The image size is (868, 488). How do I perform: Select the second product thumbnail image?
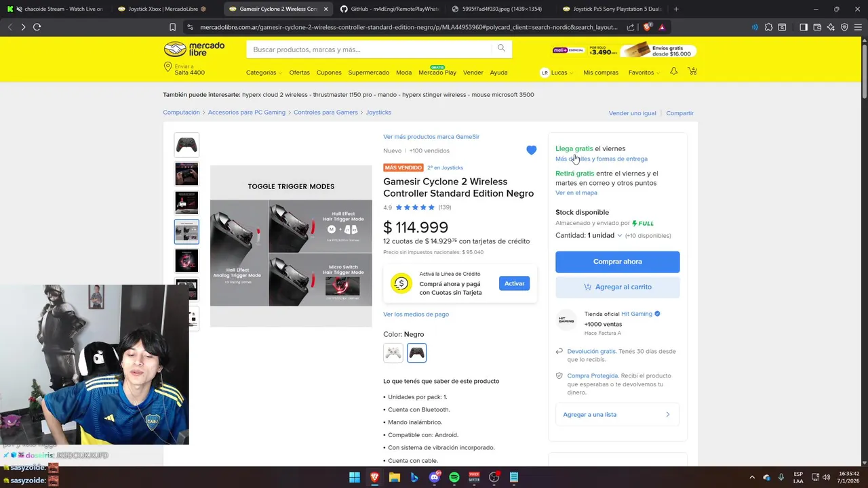[x=186, y=174]
